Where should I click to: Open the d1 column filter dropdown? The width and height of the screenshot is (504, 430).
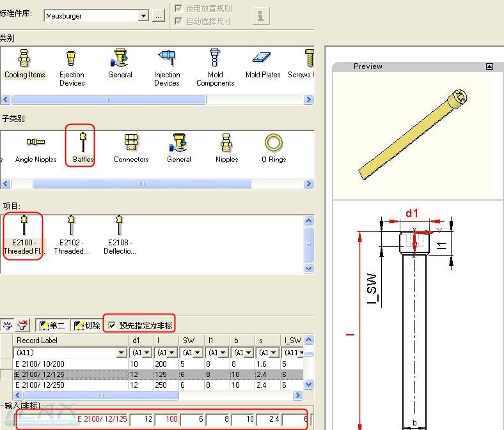(x=146, y=353)
